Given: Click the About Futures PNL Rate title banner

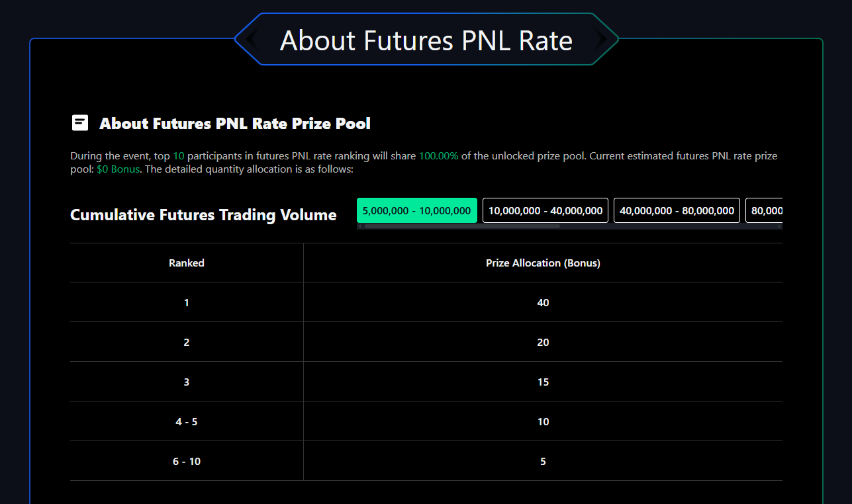Looking at the screenshot, I should tap(426, 40).
